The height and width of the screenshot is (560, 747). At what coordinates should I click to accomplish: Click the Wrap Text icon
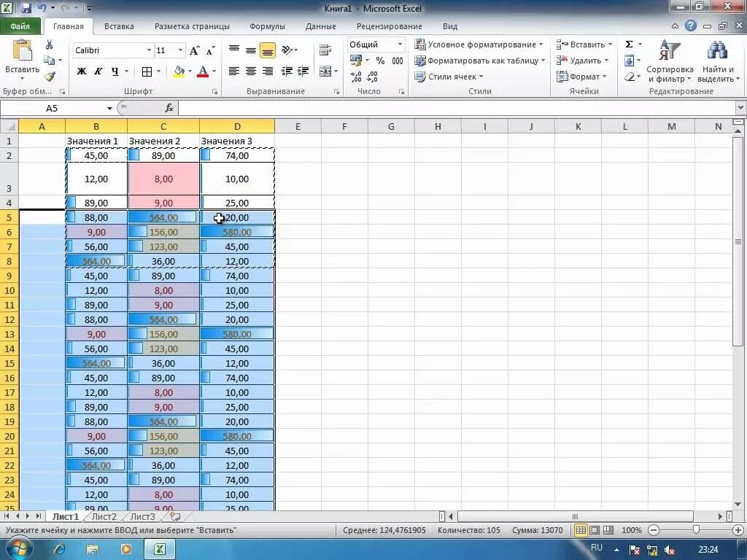325,50
